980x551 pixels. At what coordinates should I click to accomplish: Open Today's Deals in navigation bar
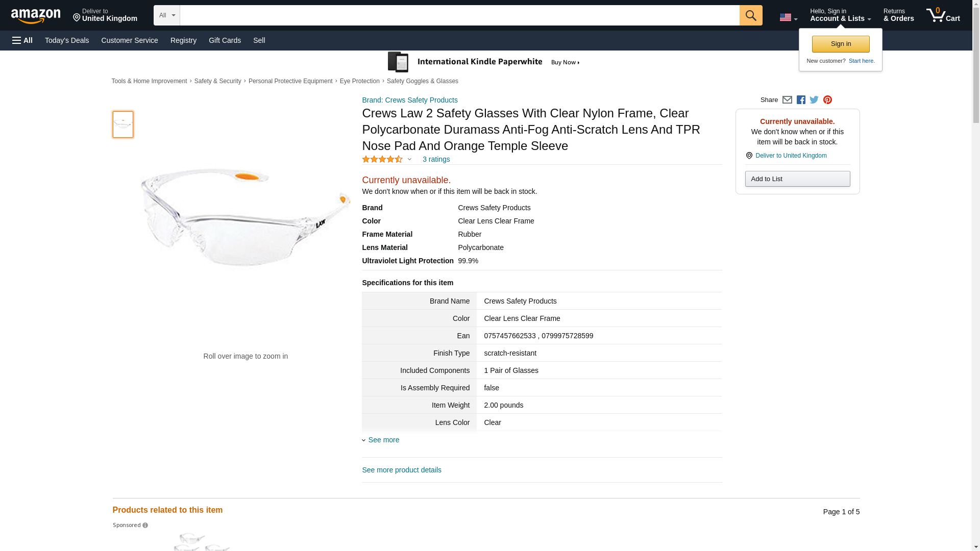[67, 40]
